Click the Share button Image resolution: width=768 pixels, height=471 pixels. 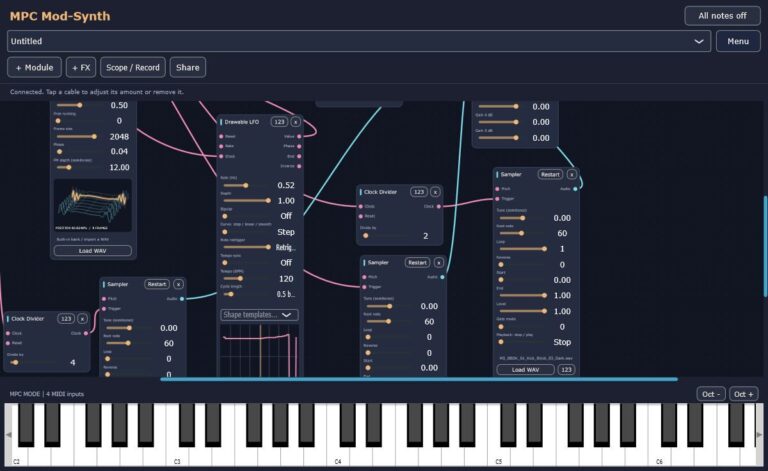click(188, 68)
